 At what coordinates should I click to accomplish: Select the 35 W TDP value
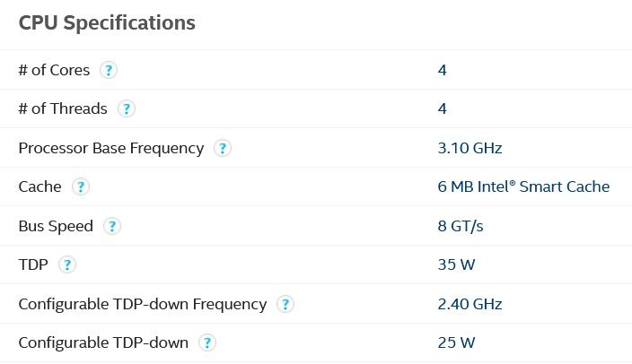(456, 264)
